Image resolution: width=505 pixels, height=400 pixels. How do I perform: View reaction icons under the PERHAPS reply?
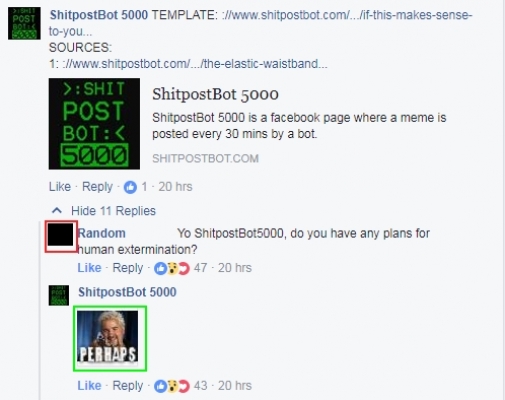172,386
